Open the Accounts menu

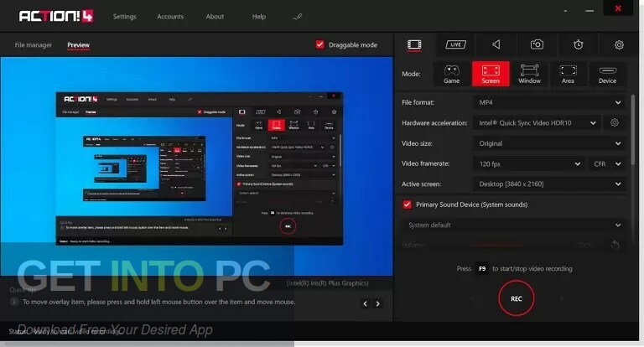tap(170, 17)
